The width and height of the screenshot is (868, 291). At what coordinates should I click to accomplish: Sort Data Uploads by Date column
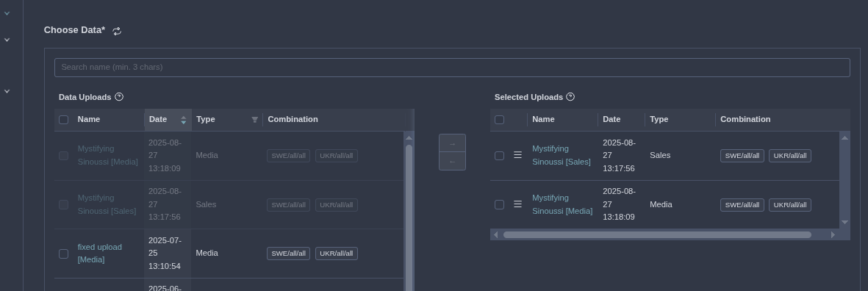(168, 120)
